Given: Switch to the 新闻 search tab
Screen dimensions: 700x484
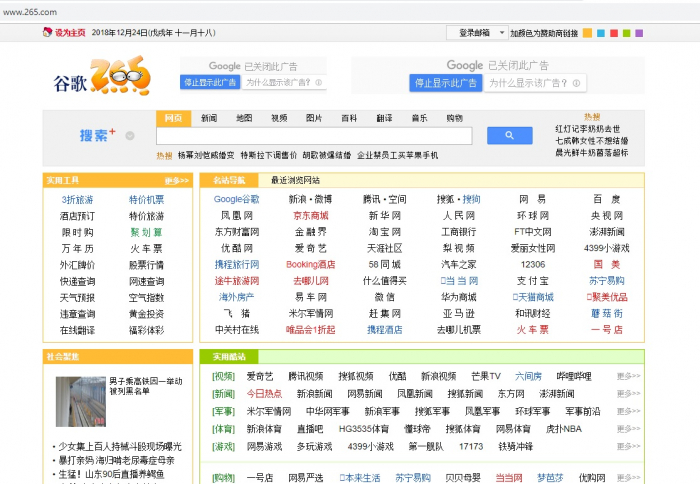Looking at the screenshot, I should coord(209,118).
